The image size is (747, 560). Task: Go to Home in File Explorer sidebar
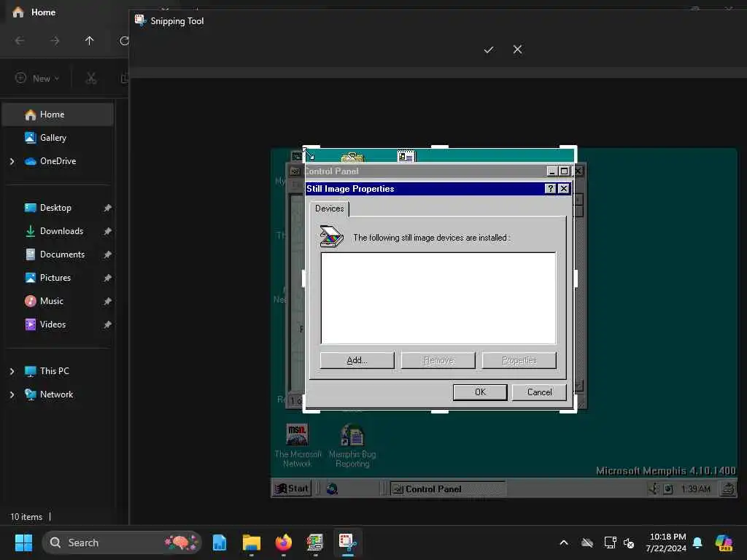pos(58,114)
